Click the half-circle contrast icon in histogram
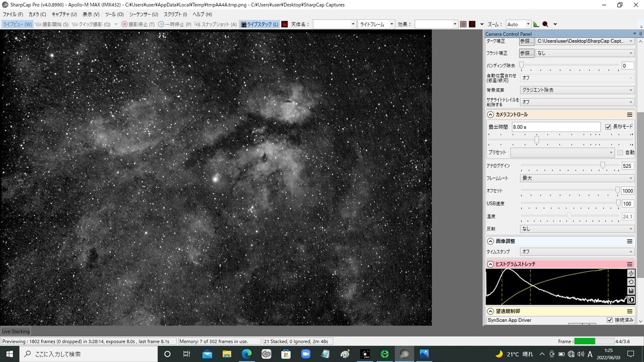This screenshot has height=362, width=644. [x=631, y=300]
